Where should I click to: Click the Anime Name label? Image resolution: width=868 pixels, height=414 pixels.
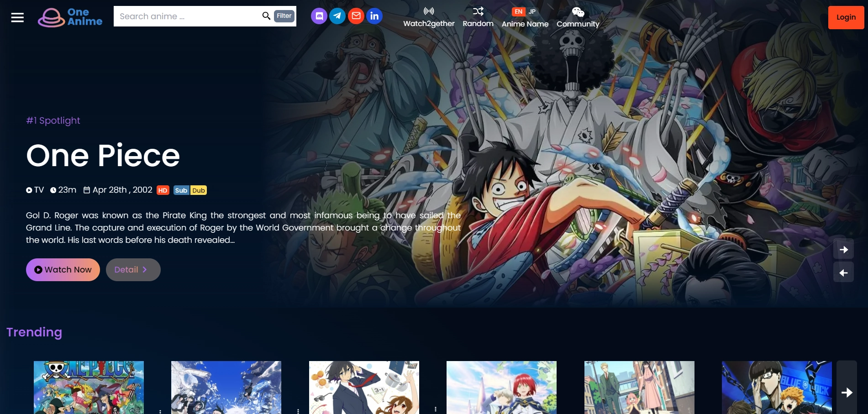pyautogui.click(x=525, y=24)
